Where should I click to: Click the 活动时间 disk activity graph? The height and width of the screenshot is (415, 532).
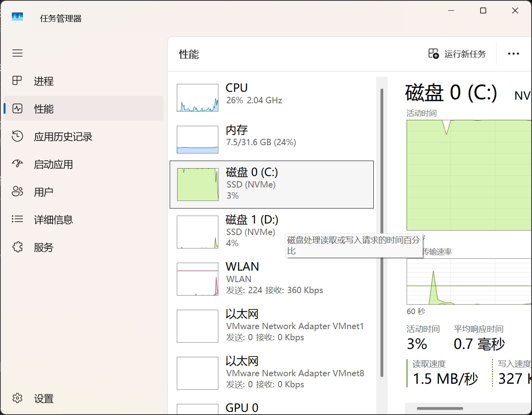[x=469, y=175]
